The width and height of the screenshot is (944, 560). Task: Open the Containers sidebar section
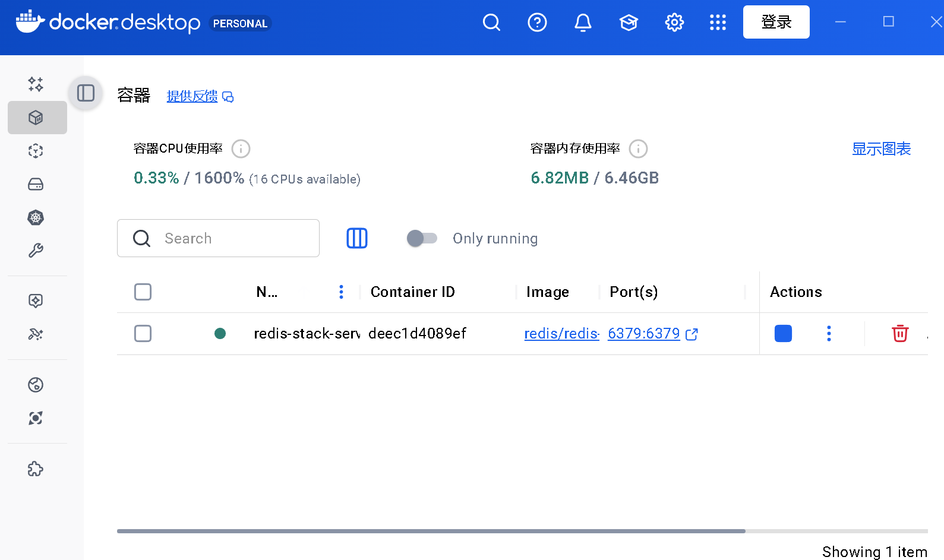37,118
